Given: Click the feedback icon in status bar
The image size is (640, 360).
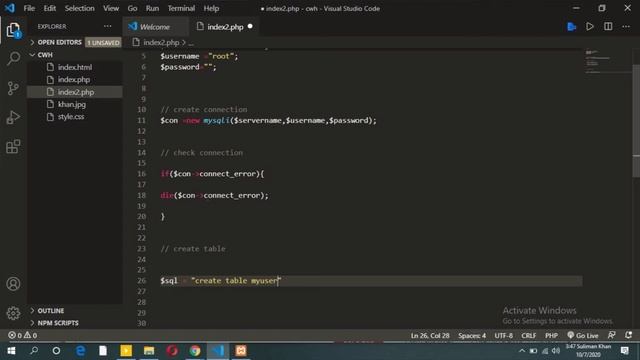Looking at the screenshot, I should pos(611,335).
